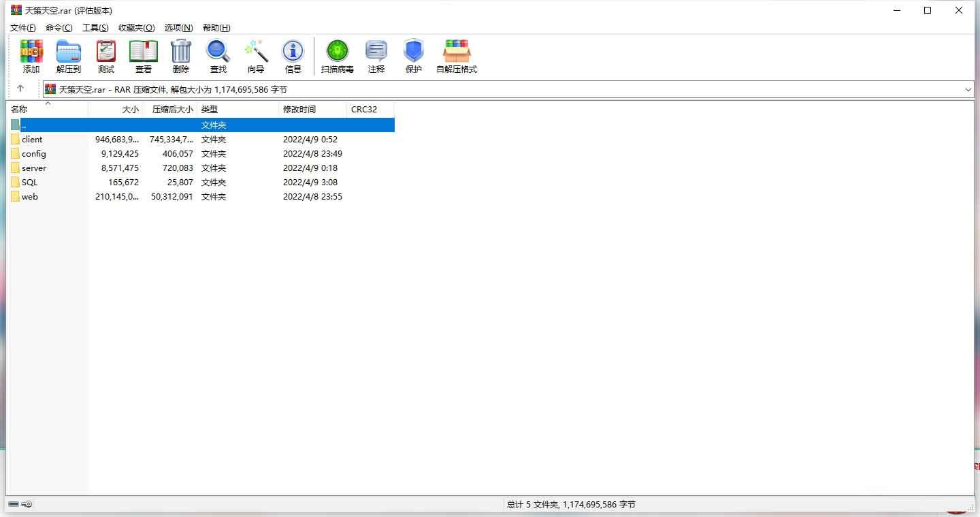The height and width of the screenshot is (517, 980).
Task: Maximize the WinRAR window
Action: click(x=928, y=10)
